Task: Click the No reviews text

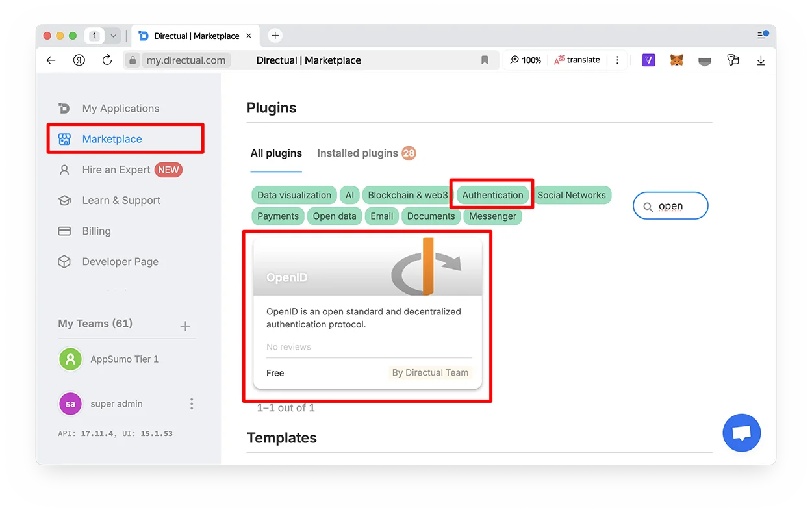Action: [288, 347]
